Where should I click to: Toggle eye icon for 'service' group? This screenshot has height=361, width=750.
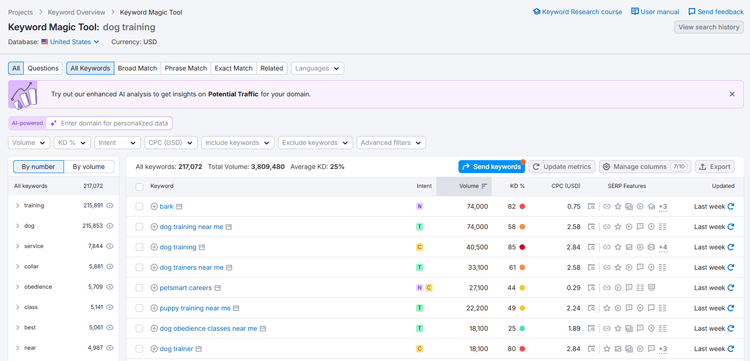[x=110, y=246]
